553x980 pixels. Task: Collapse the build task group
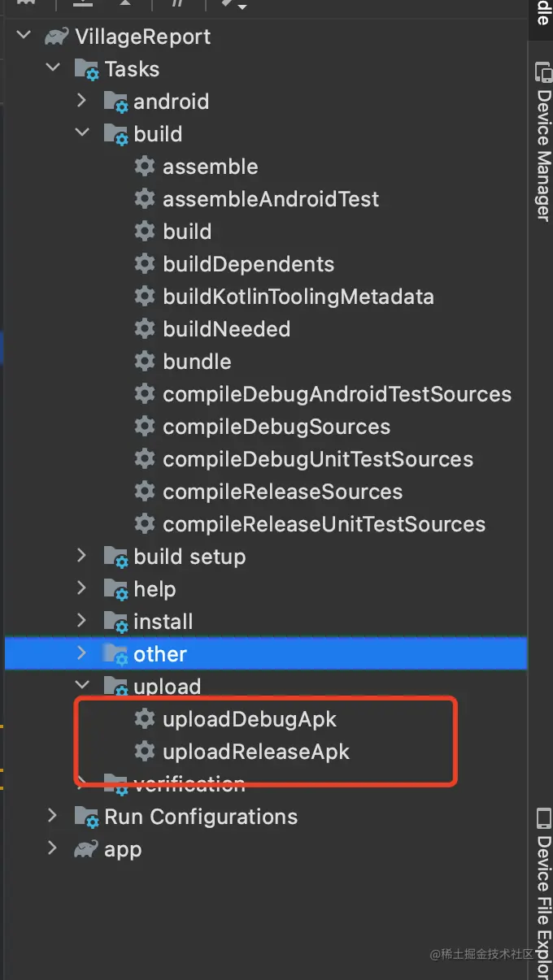(x=81, y=134)
